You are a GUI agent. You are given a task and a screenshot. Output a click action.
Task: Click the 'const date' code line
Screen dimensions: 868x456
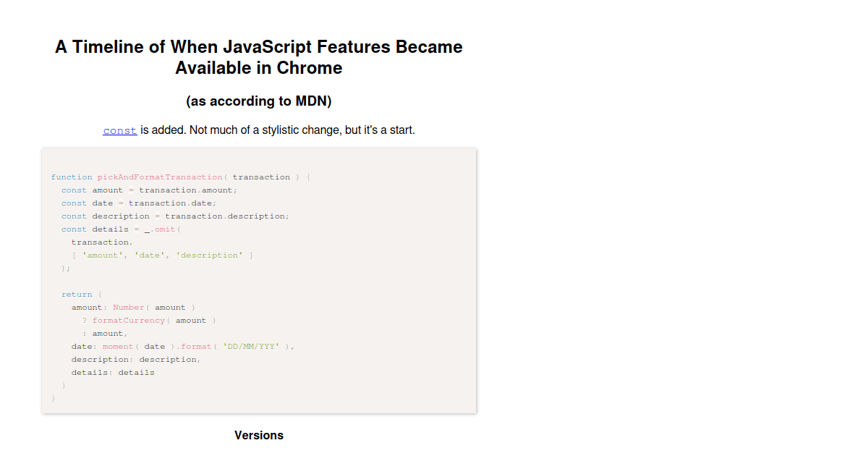138,203
